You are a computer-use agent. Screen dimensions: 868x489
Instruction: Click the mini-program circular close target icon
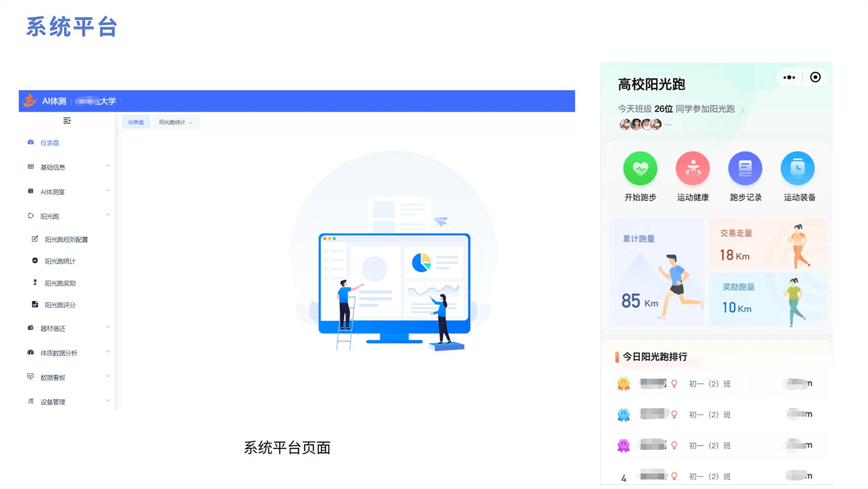(815, 77)
